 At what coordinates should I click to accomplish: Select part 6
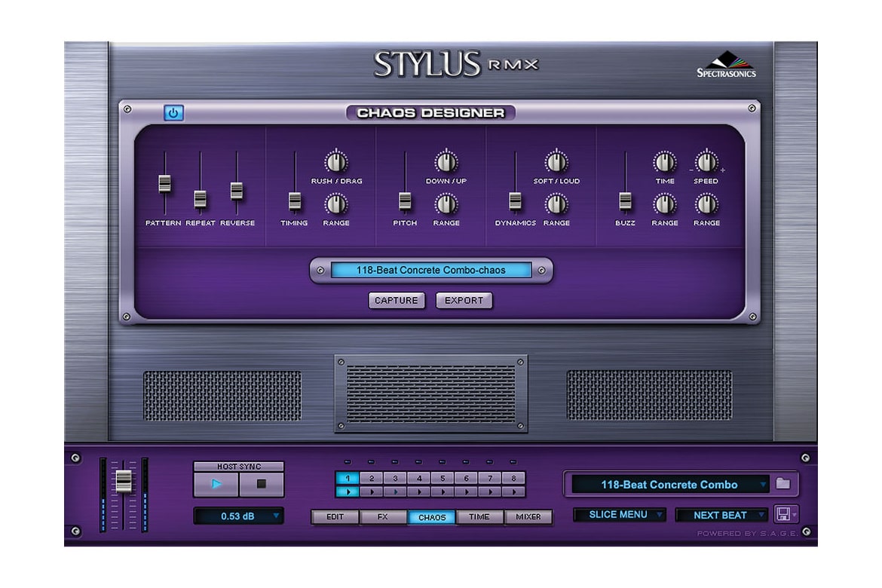tap(467, 478)
